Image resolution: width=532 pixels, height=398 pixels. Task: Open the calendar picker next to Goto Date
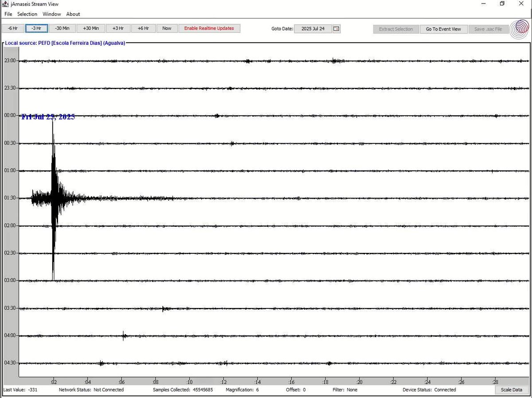(x=336, y=28)
